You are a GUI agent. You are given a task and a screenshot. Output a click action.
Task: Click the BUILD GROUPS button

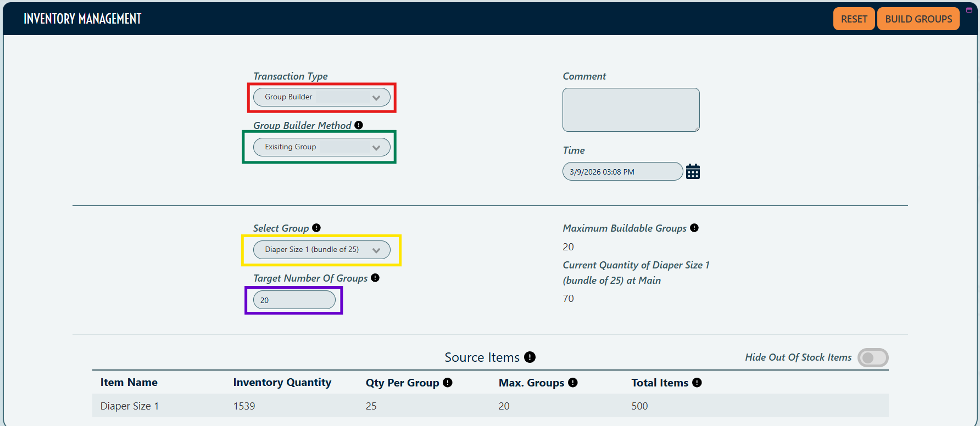pos(918,19)
